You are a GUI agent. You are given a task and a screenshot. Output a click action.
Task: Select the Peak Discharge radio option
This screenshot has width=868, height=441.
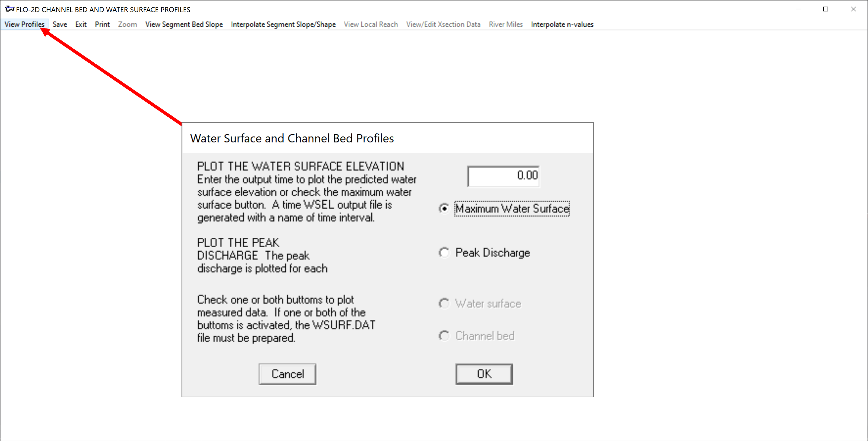[x=444, y=252]
